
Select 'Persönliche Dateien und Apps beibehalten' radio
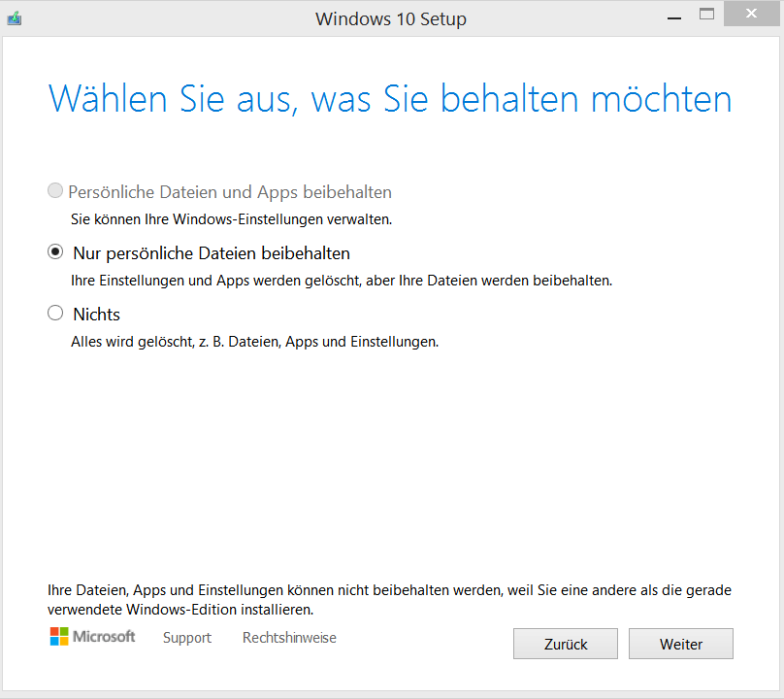coord(55,190)
